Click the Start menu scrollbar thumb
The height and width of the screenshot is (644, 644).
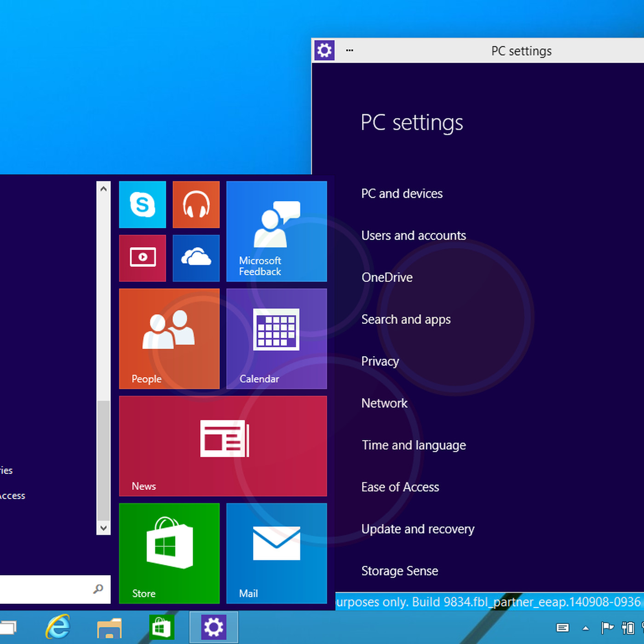pyautogui.click(x=103, y=461)
